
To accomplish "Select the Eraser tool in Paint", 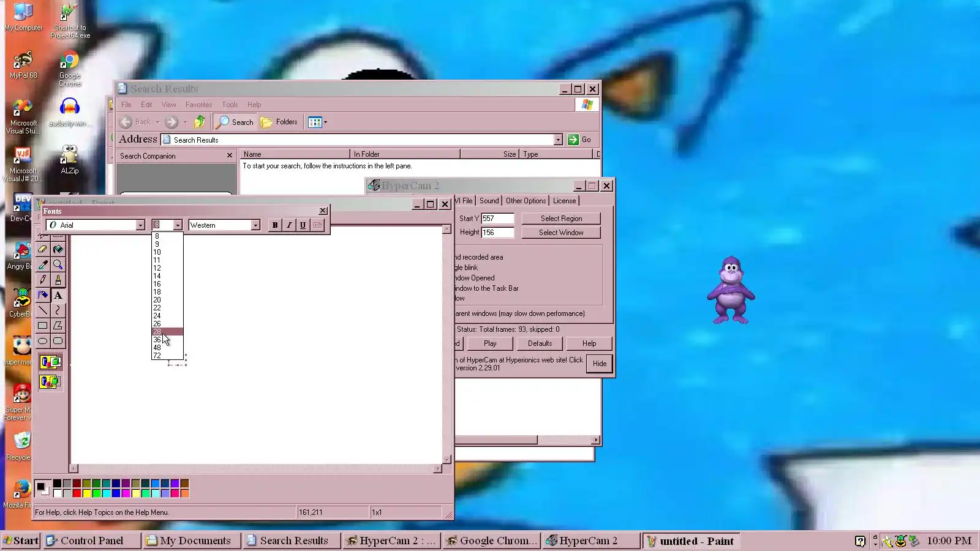I will coord(43,249).
